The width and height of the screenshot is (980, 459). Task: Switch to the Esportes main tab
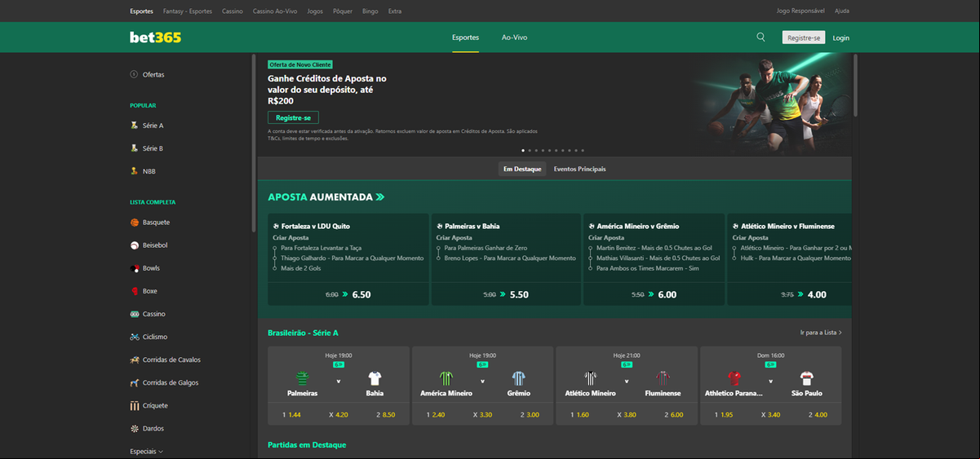[x=465, y=38]
